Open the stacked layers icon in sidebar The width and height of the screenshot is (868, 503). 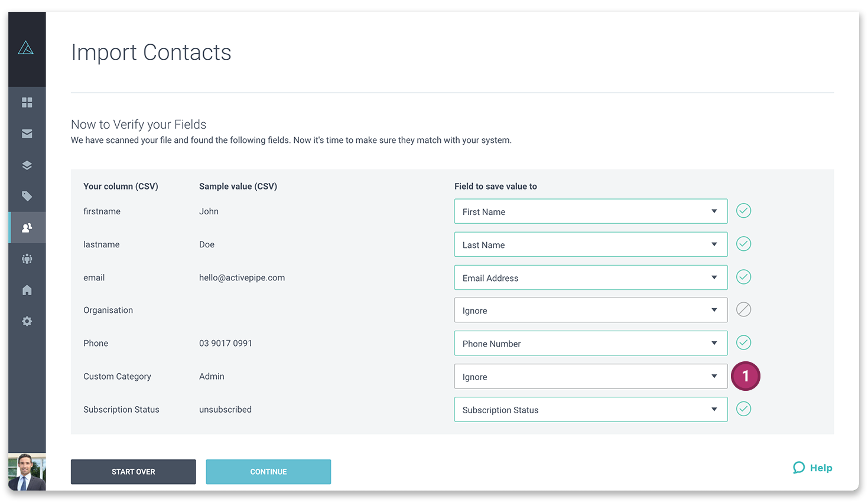click(x=27, y=165)
